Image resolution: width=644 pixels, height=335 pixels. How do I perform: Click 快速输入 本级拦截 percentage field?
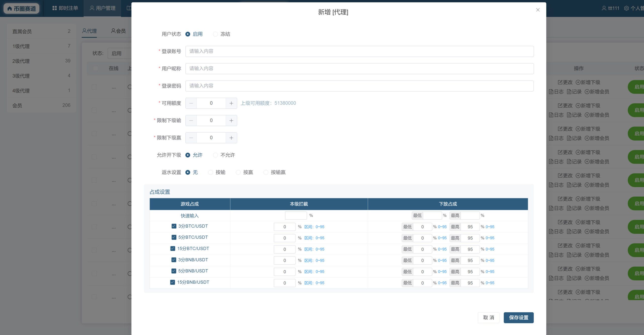296,216
